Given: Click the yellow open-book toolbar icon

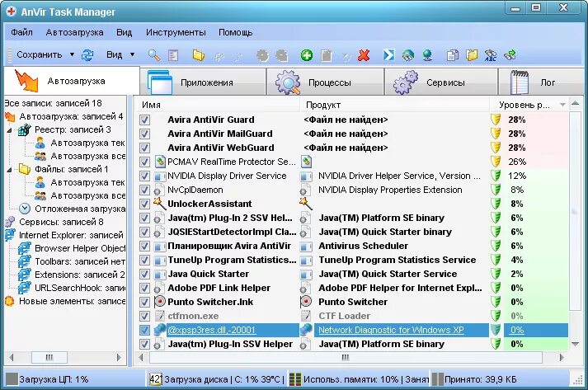Looking at the screenshot, I should (x=472, y=55).
